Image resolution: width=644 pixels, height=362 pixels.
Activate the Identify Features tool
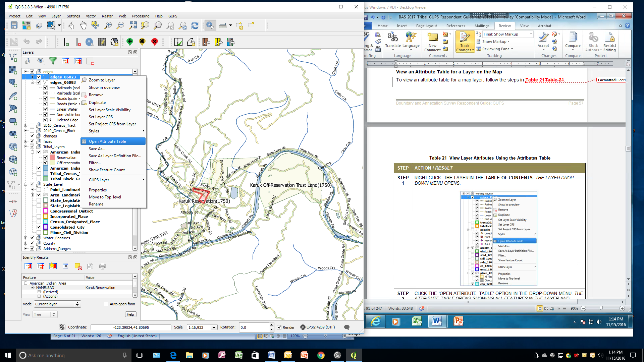pos(210,25)
